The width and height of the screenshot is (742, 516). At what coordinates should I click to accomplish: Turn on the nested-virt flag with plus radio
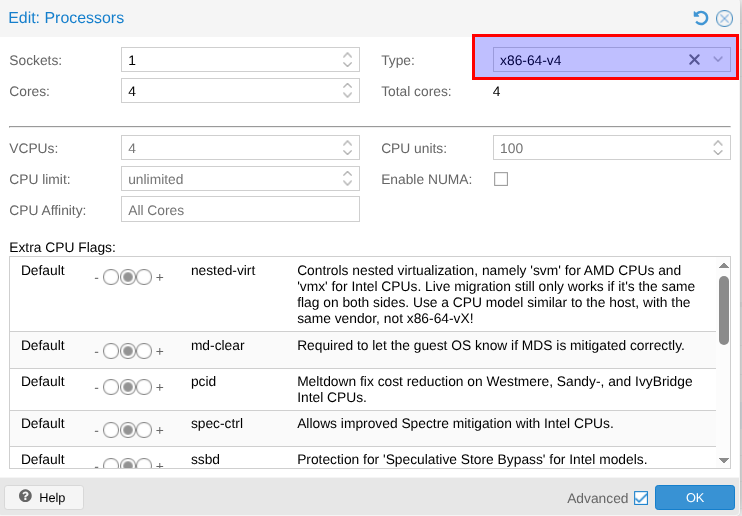(144, 277)
